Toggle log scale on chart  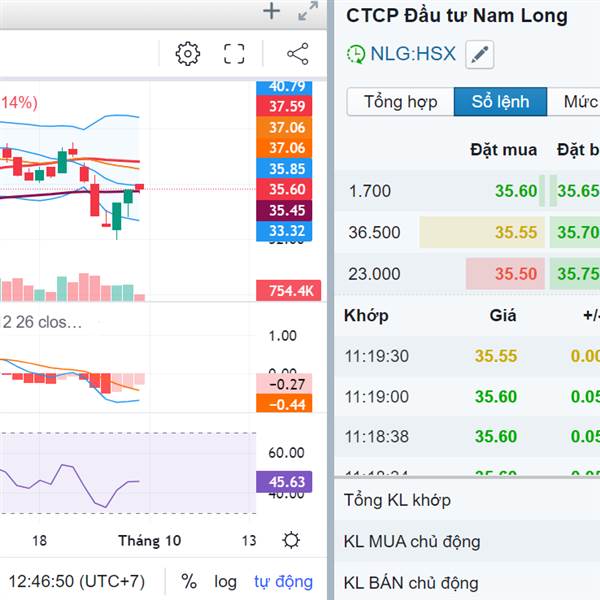tap(225, 582)
